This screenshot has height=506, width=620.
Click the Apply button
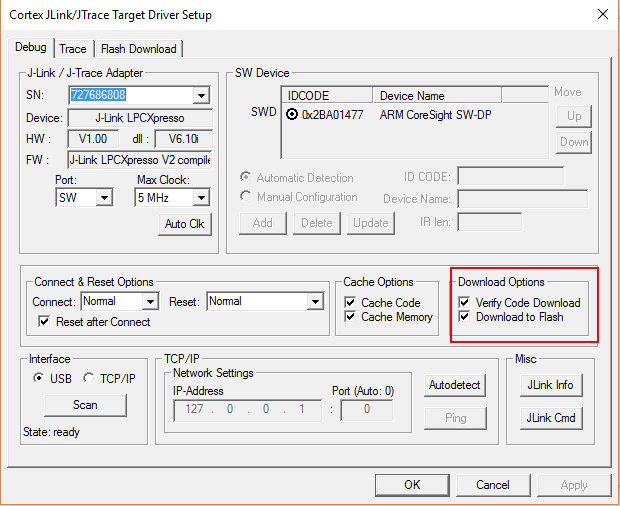pos(574,485)
